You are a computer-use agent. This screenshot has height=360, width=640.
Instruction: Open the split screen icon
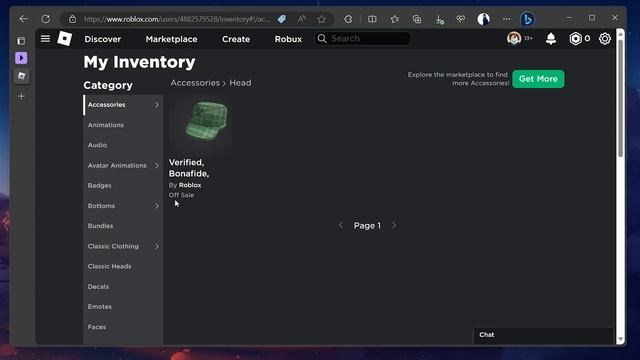click(372, 19)
